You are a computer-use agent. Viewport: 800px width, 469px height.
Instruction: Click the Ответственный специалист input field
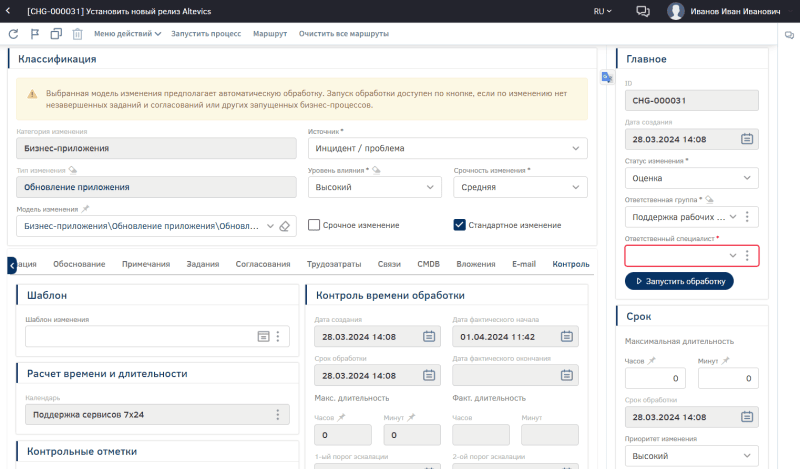(x=676, y=256)
